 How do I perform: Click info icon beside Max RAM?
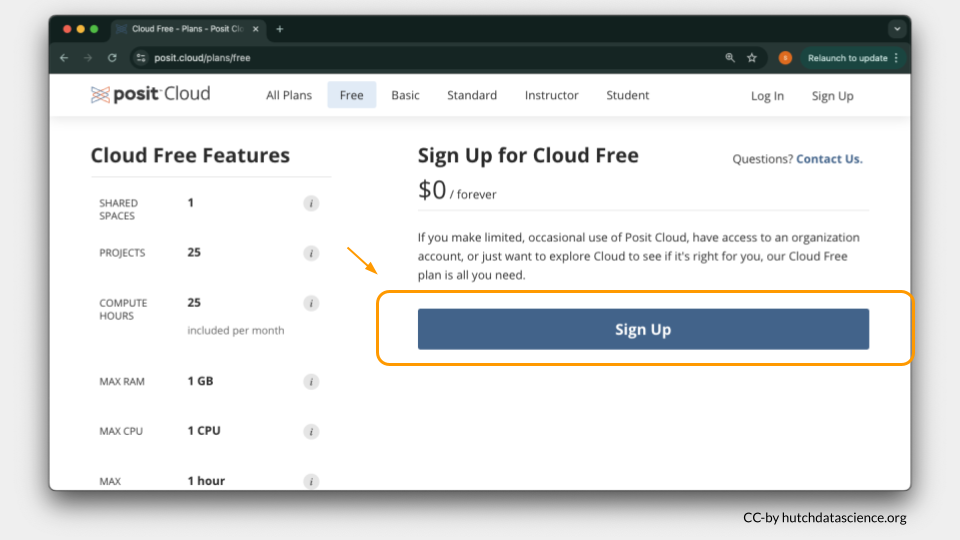pyautogui.click(x=311, y=381)
